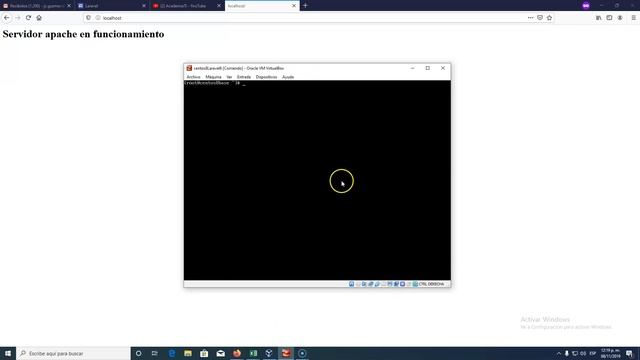
Task: Open Ver menu in VirtualBox window
Action: tap(229, 77)
